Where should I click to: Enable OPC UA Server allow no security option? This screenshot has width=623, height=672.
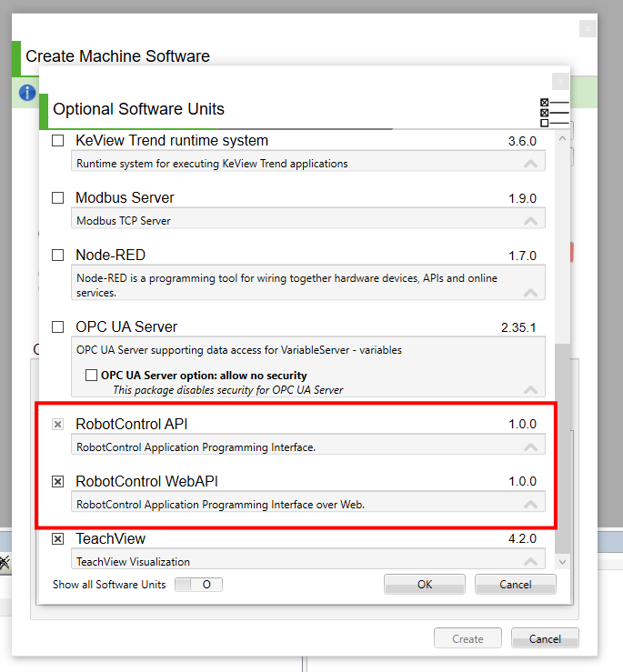91,376
